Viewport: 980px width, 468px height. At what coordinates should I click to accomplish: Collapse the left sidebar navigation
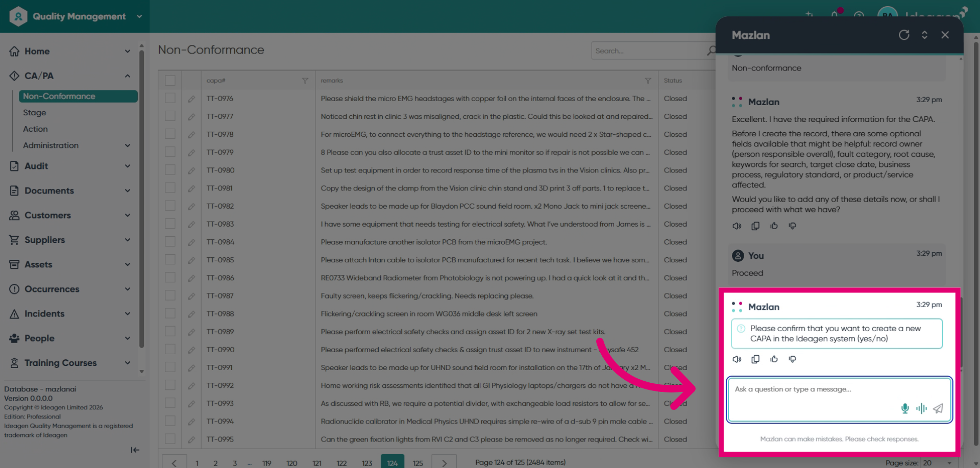click(x=135, y=450)
